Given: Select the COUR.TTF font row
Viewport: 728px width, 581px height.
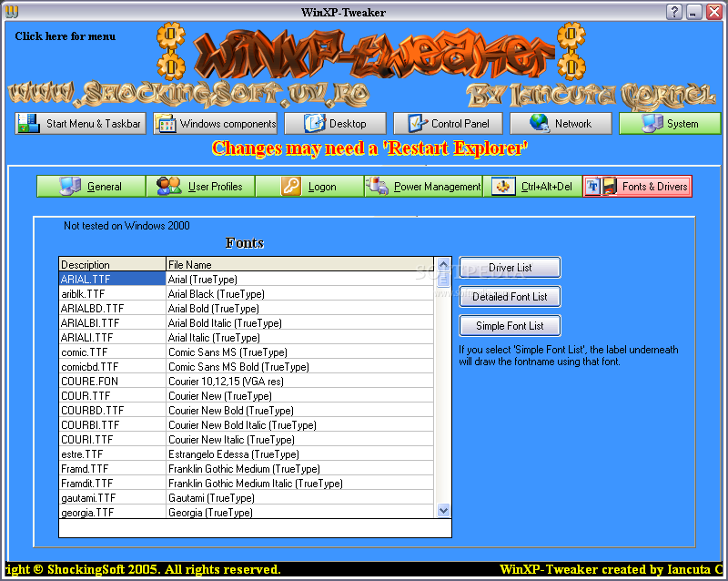Looking at the screenshot, I should pyautogui.click(x=246, y=395).
